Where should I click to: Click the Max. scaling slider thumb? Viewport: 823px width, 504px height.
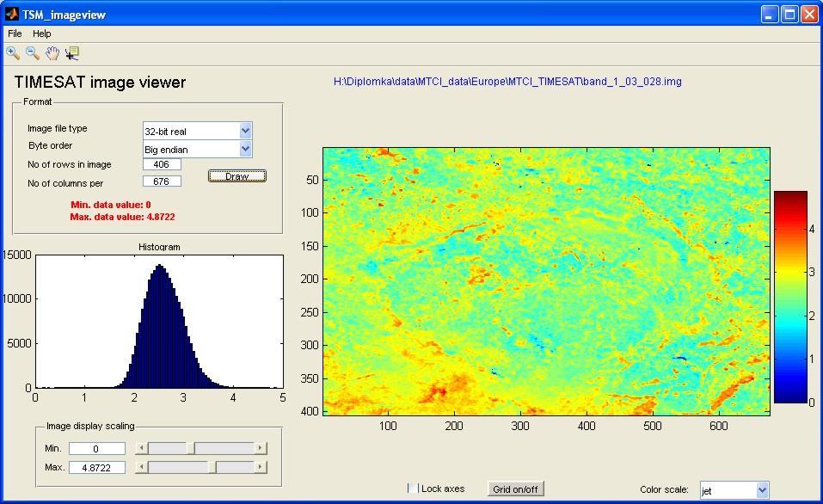coord(212,467)
